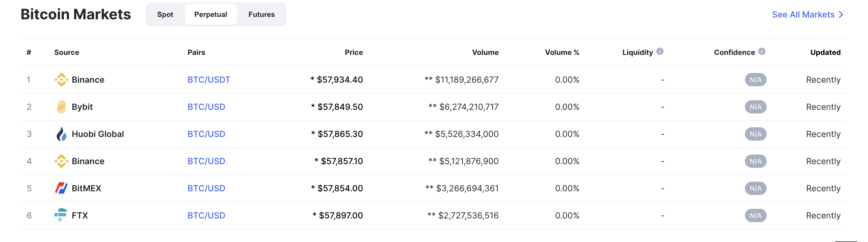Click the FTX exchange logo
Viewport: 868px width, 242px height.
tap(61, 215)
